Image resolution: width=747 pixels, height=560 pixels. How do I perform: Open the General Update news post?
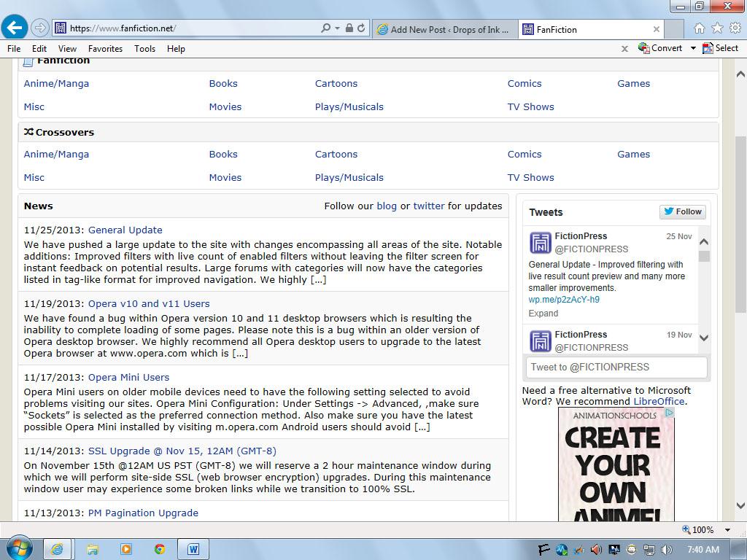(x=125, y=230)
